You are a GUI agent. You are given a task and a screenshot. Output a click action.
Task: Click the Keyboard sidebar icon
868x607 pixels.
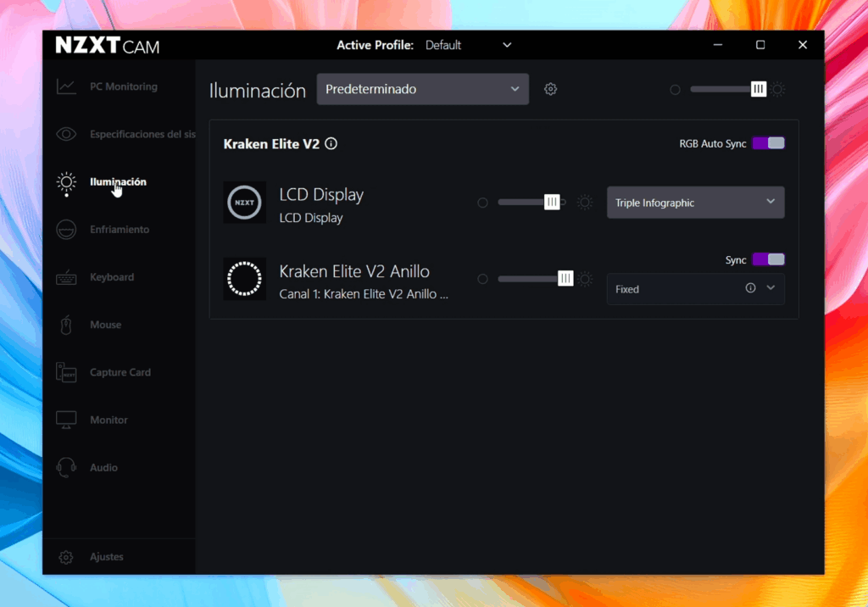(x=66, y=277)
